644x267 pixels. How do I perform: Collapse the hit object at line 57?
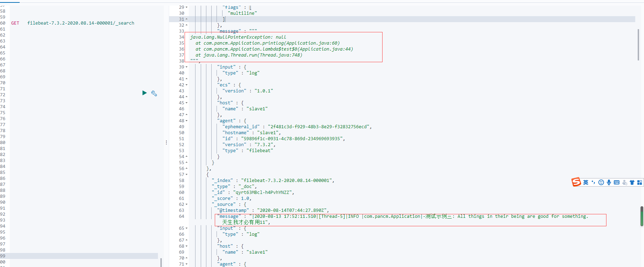[x=186, y=174]
